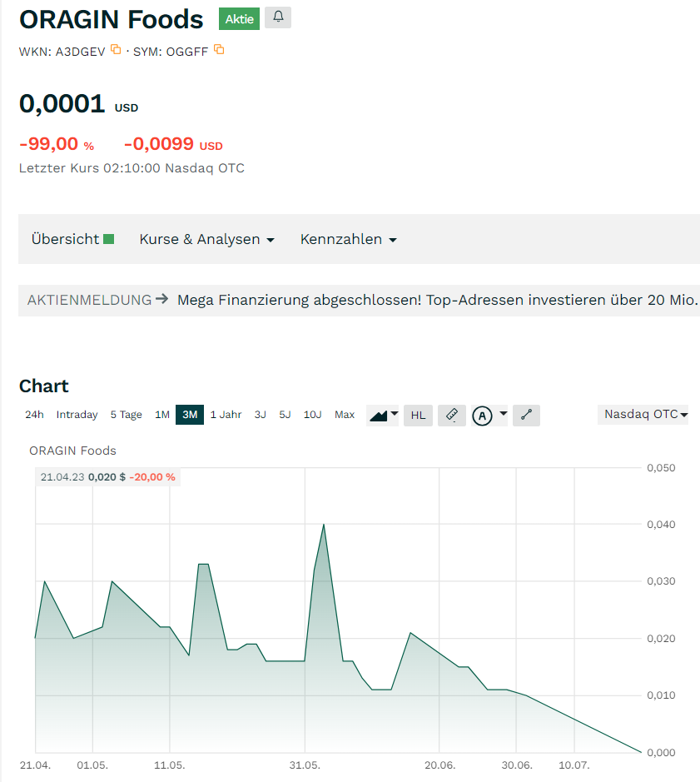Click the circled A annotation icon
The width and height of the screenshot is (700, 782).
point(482,416)
